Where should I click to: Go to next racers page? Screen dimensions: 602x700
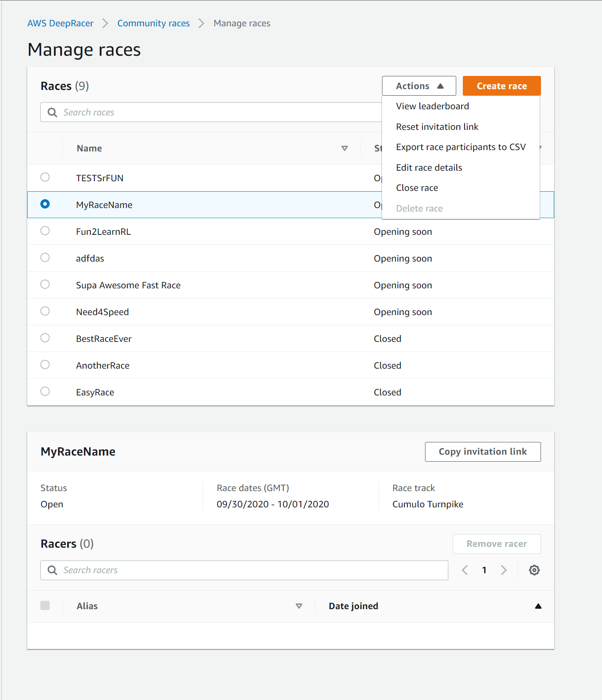[x=504, y=570]
